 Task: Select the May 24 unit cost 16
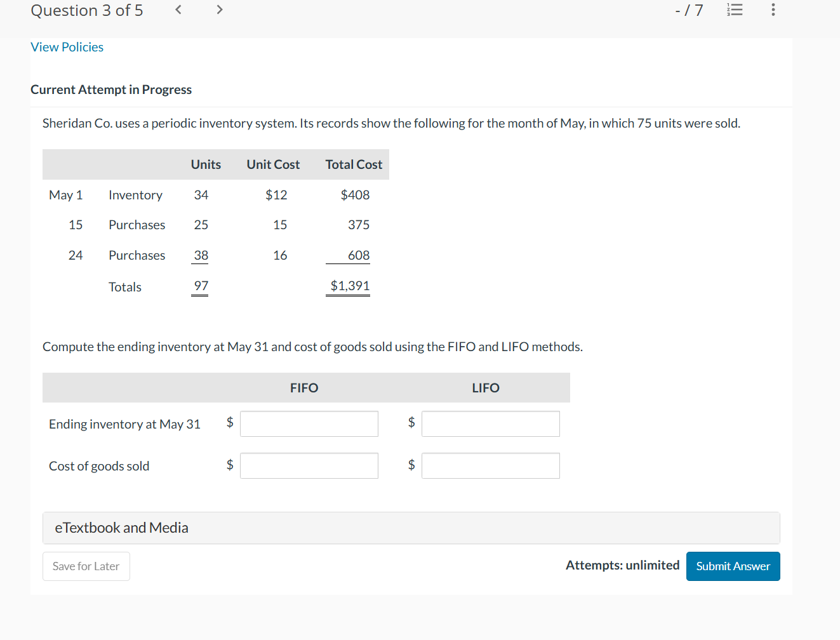280,255
